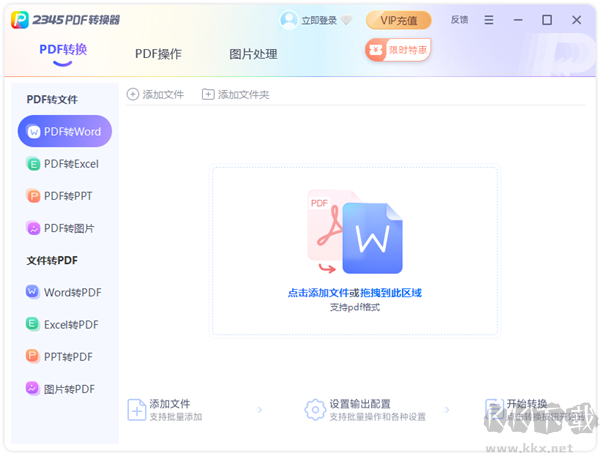The height and width of the screenshot is (455, 600).
Task: Open the PDF操作 tab
Action: (x=158, y=54)
